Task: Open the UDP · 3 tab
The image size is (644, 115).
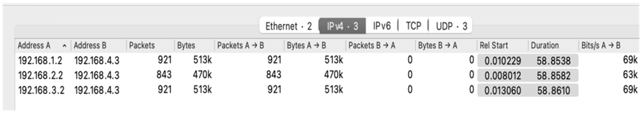Action: (451, 26)
